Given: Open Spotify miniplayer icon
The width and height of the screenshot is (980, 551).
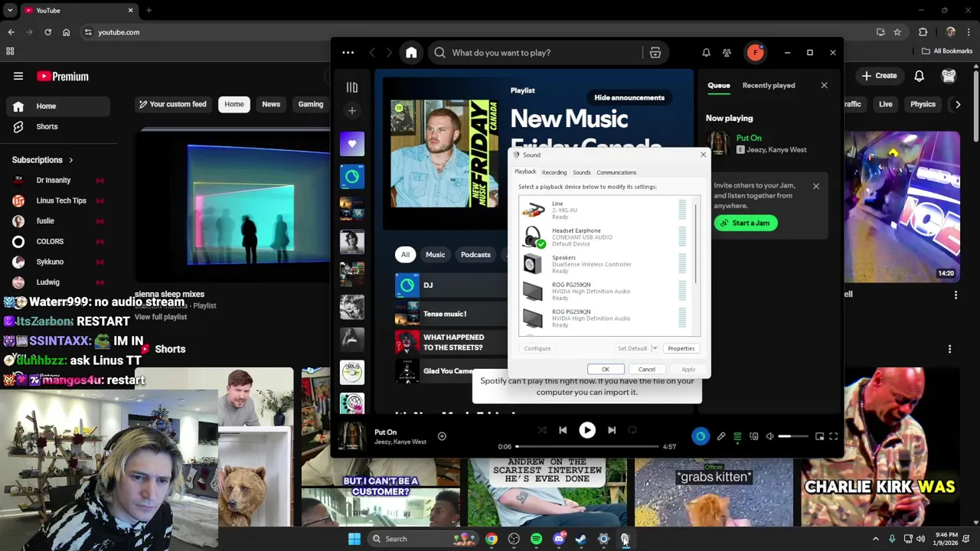Looking at the screenshot, I should click(x=819, y=436).
